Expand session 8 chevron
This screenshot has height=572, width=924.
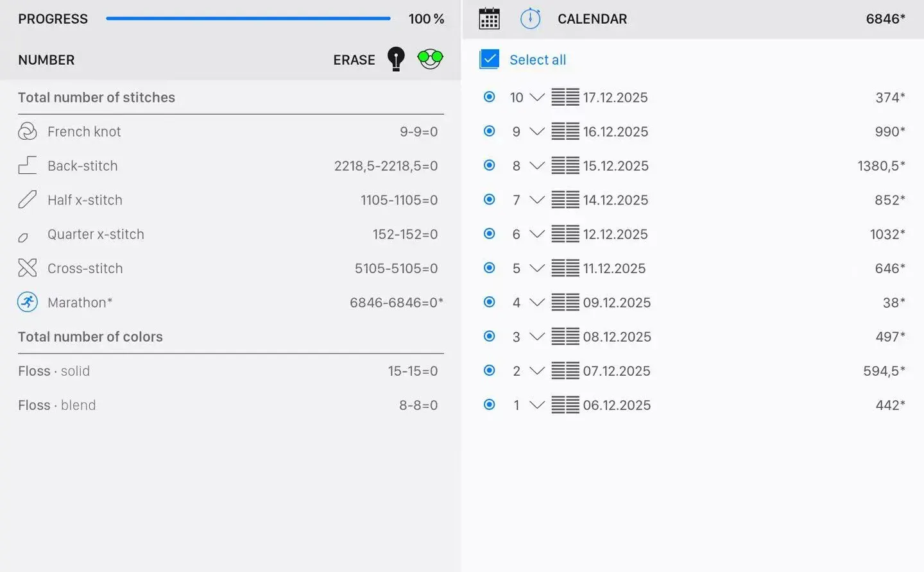coord(537,165)
